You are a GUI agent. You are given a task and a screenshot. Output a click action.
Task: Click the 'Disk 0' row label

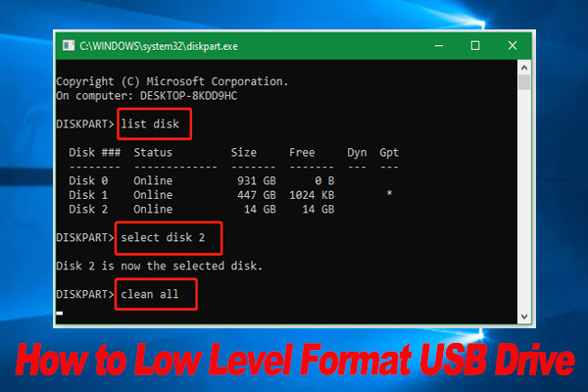click(x=88, y=180)
